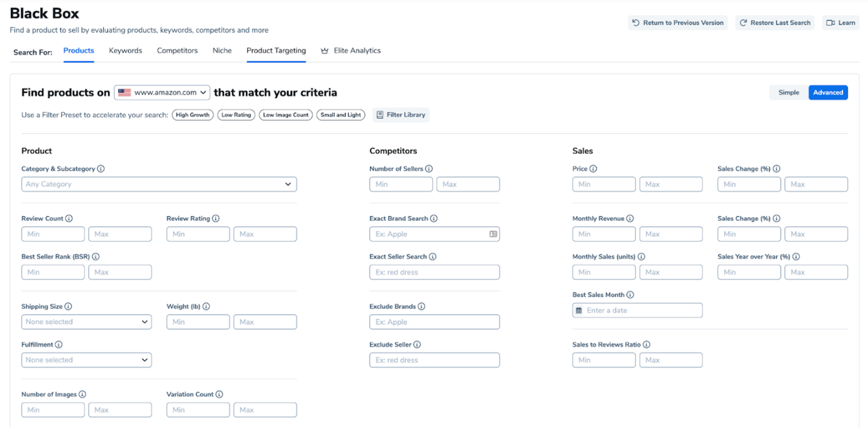Click the info icon next to Sales to Reviews Ratio
Image resolution: width=868 pixels, height=427 pixels.
point(646,345)
